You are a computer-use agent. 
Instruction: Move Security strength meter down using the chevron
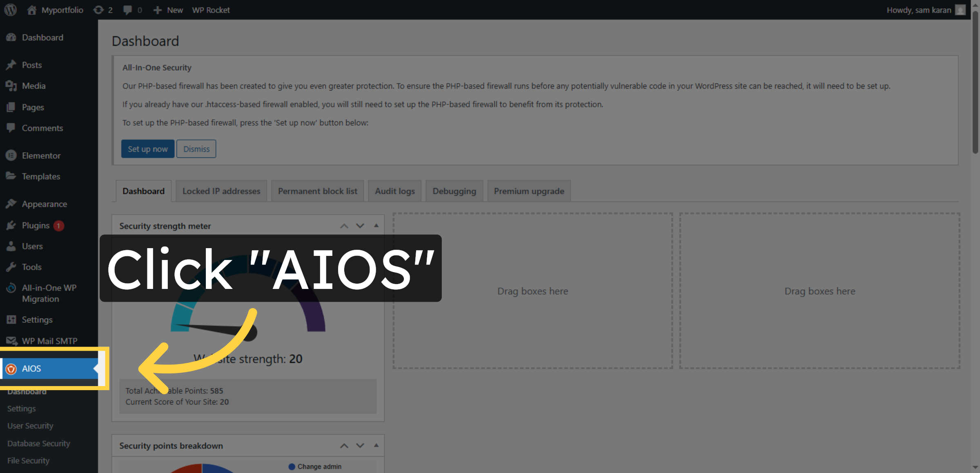(360, 226)
